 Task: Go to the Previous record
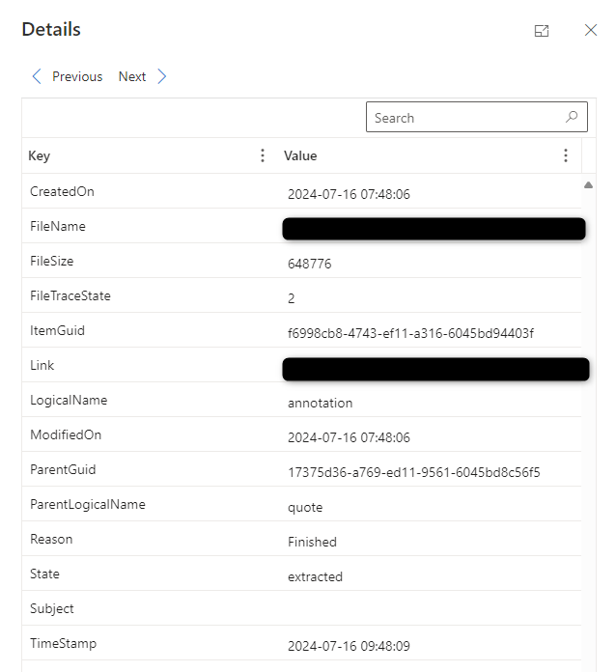point(77,76)
